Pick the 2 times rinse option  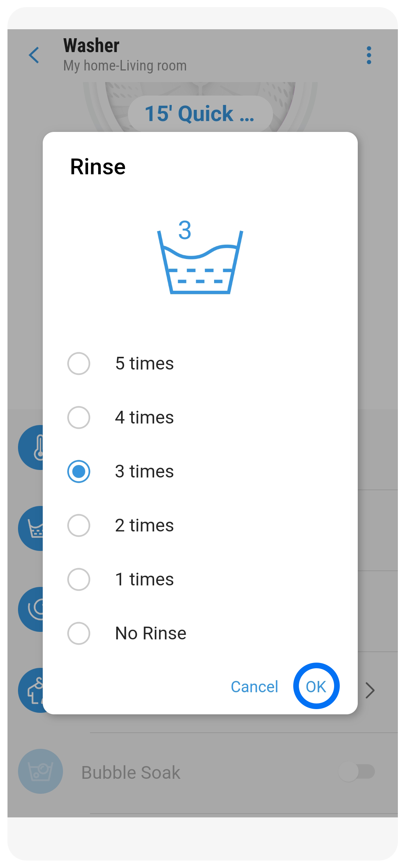coord(79,525)
